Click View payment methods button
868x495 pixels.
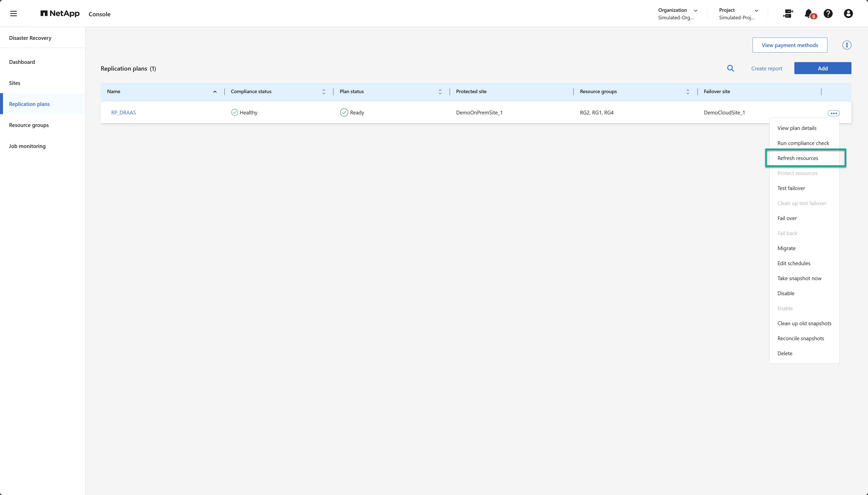pos(789,45)
